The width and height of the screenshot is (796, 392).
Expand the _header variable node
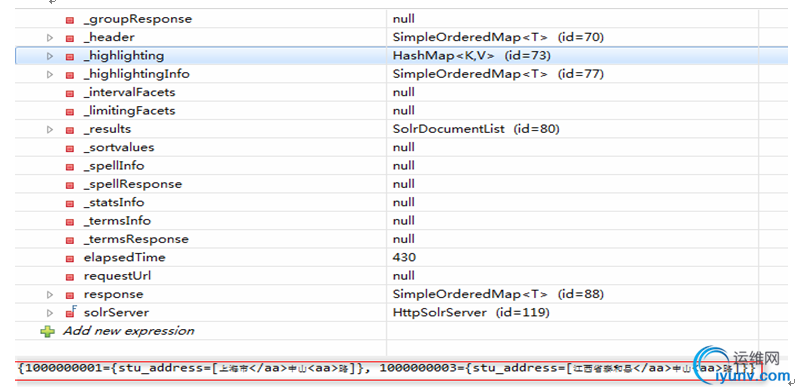point(50,38)
